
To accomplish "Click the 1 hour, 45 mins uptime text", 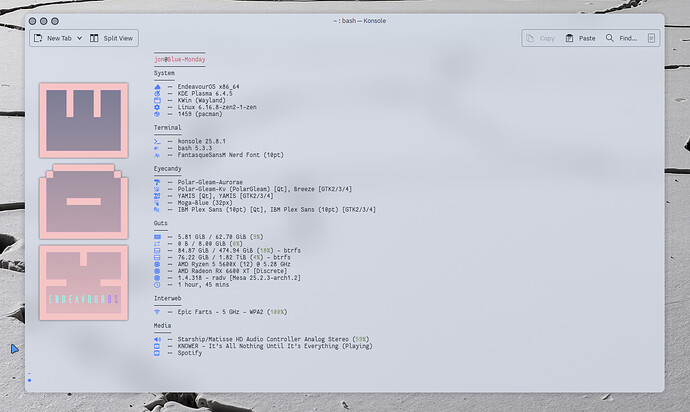I will click(x=203, y=284).
